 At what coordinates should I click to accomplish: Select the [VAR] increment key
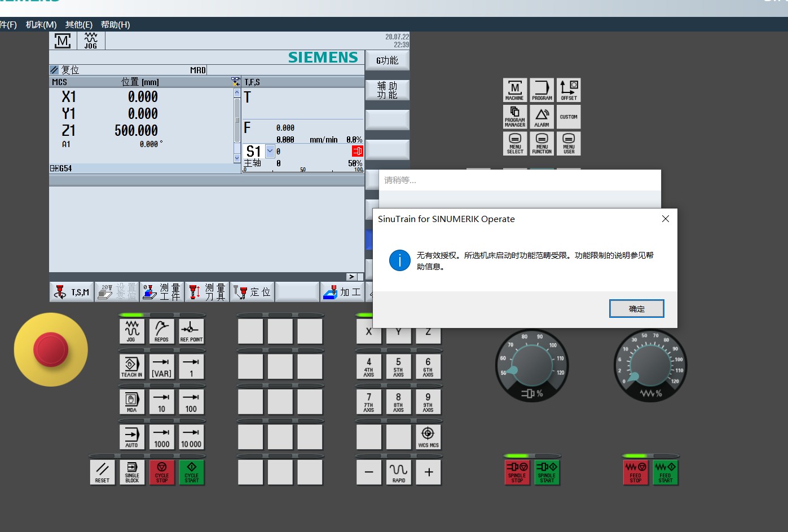click(161, 366)
